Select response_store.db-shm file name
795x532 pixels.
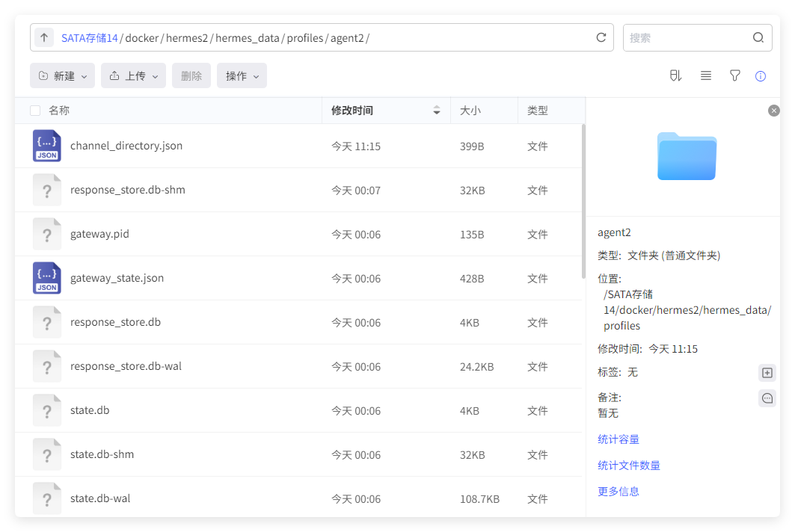pos(128,190)
